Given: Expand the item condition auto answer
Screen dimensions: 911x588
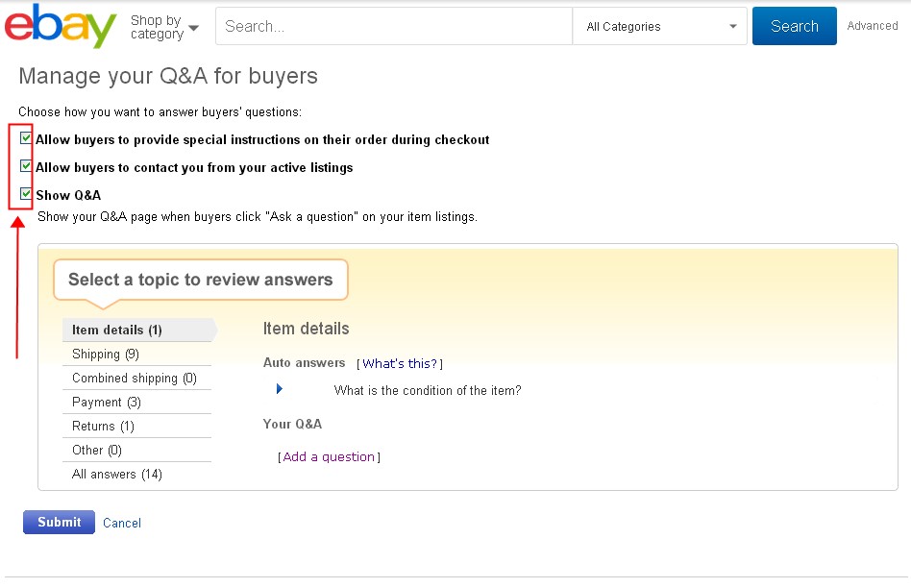Looking at the screenshot, I should 279,388.
